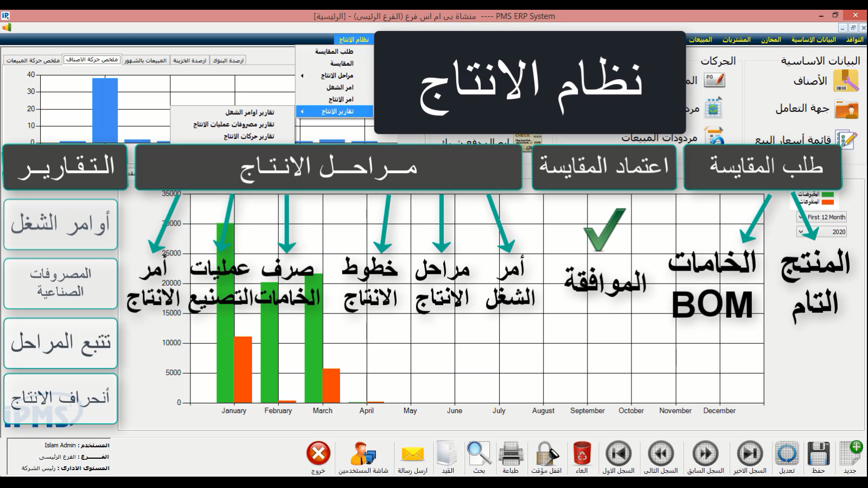Viewport: 868px width, 488px height.
Task: Click the بحث magnifier icon
Action: point(479,453)
